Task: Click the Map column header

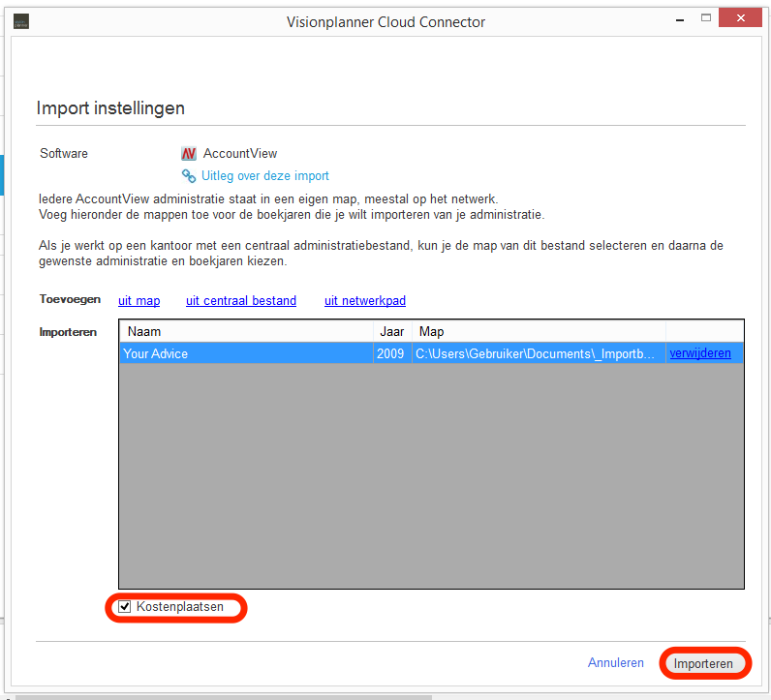Action: [539, 331]
